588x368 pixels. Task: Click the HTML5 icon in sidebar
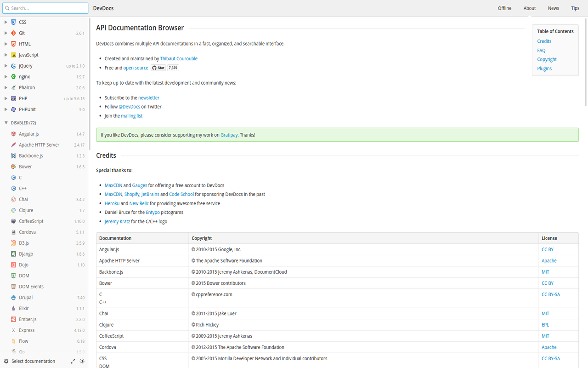(x=13, y=44)
